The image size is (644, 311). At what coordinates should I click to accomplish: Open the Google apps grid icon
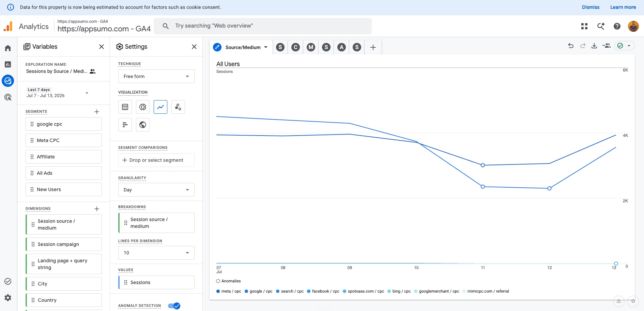[584, 26]
